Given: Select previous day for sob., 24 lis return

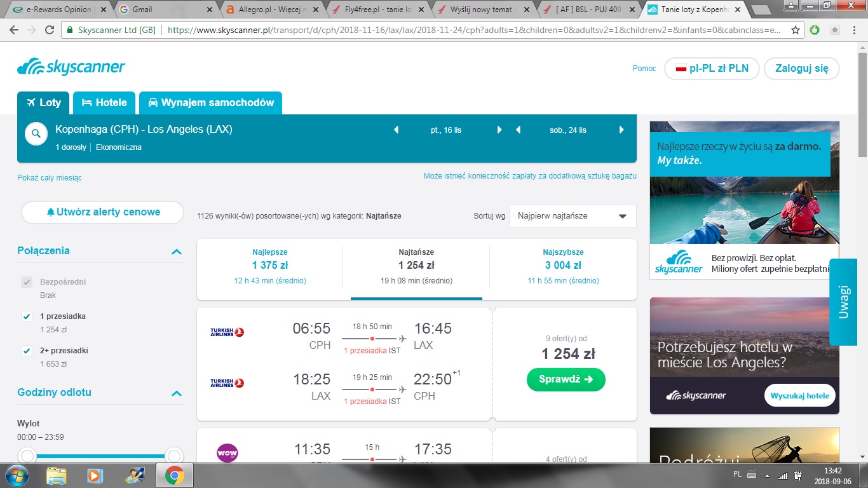Looking at the screenshot, I should (519, 130).
